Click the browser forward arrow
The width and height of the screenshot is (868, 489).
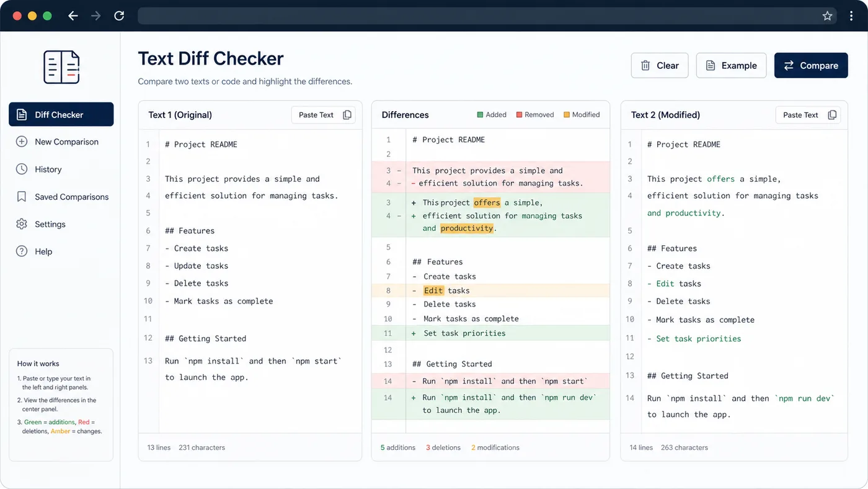coord(96,16)
